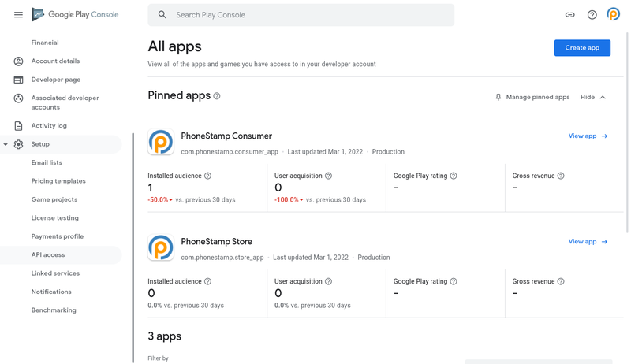Click View app for PhoneStamp Store

[x=588, y=242]
